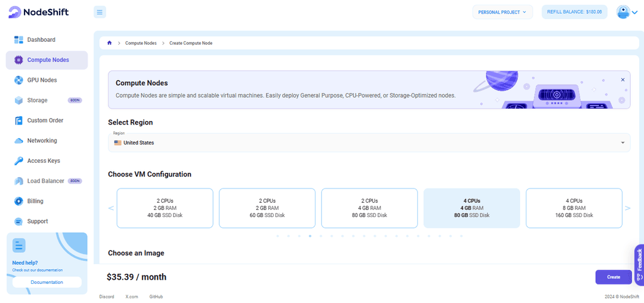Open the Documentation link
Screen dimensions: 644x303
[x=47, y=282]
